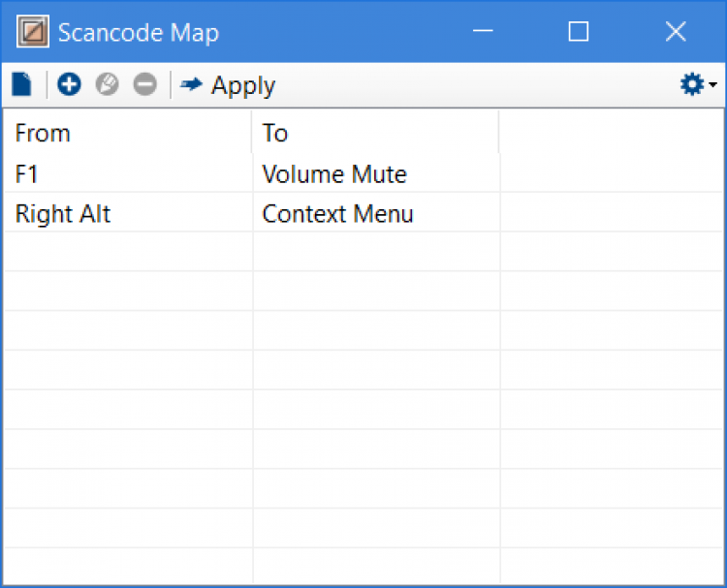Remove mapping using the minus icon
Image resolution: width=727 pixels, height=588 pixels.
[x=144, y=85]
